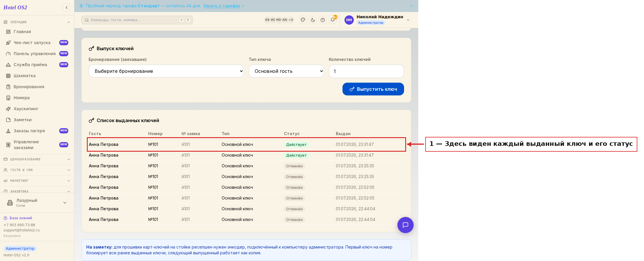Open the help question mark icon
644x261 pixels.
click(323, 20)
